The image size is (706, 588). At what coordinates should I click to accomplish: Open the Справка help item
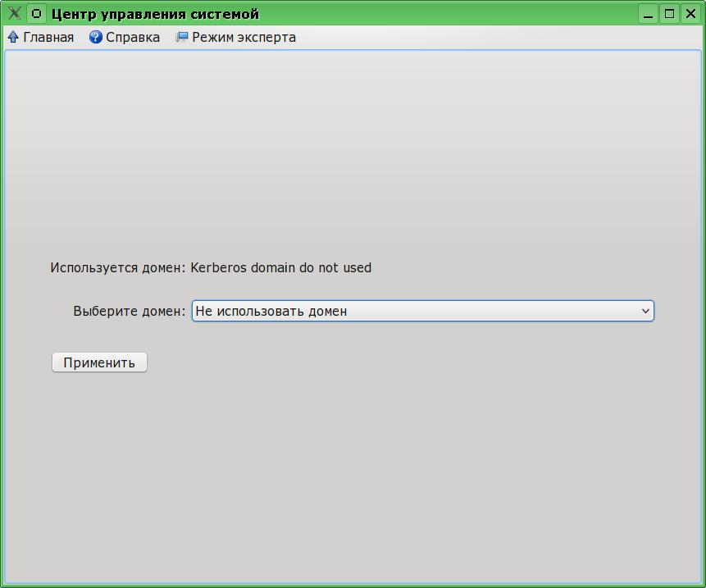[133, 37]
